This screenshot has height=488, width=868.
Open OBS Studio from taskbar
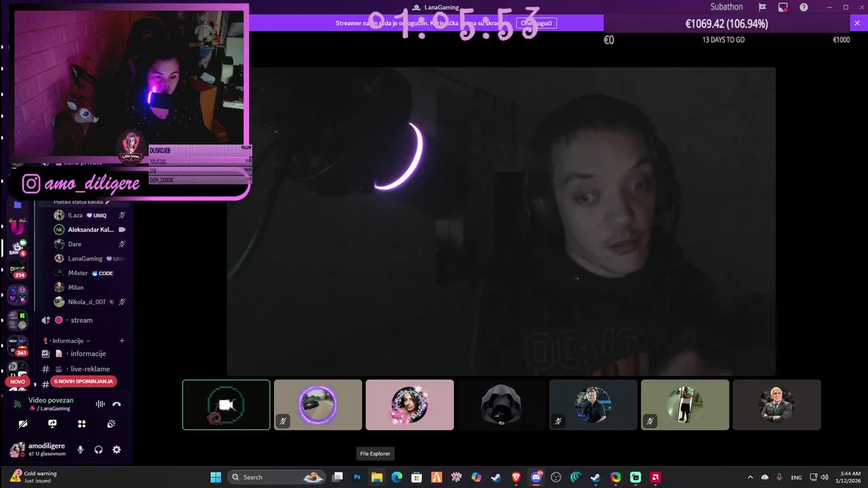tap(557, 477)
